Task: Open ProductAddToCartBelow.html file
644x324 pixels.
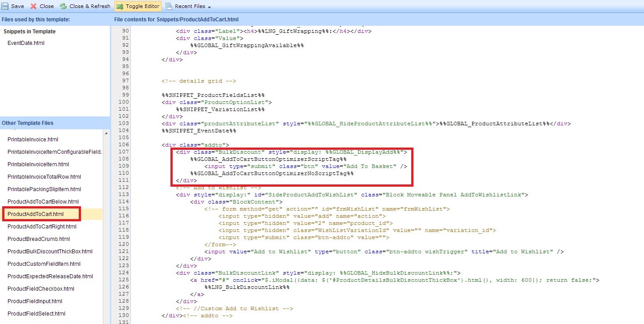Action: click(x=43, y=202)
